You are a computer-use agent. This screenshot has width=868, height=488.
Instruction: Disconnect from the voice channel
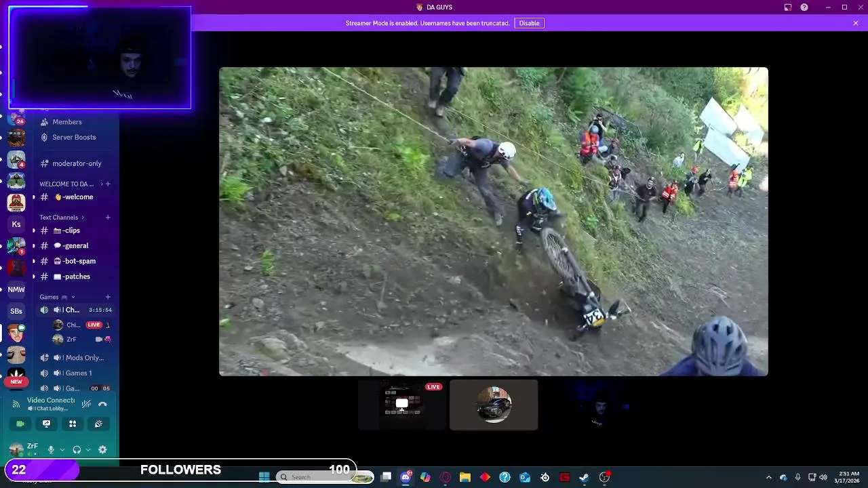pyautogui.click(x=102, y=404)
